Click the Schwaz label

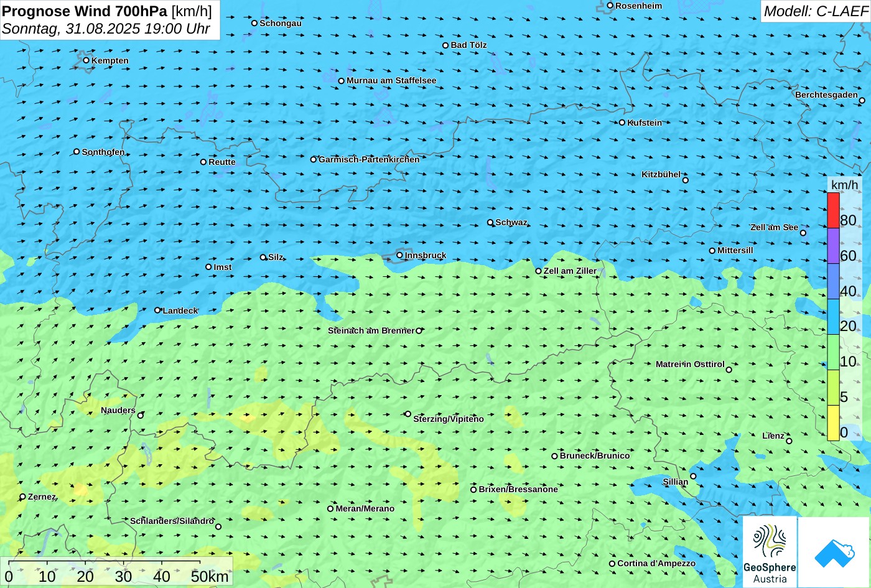pyautogui.click(x=511, y=222)
